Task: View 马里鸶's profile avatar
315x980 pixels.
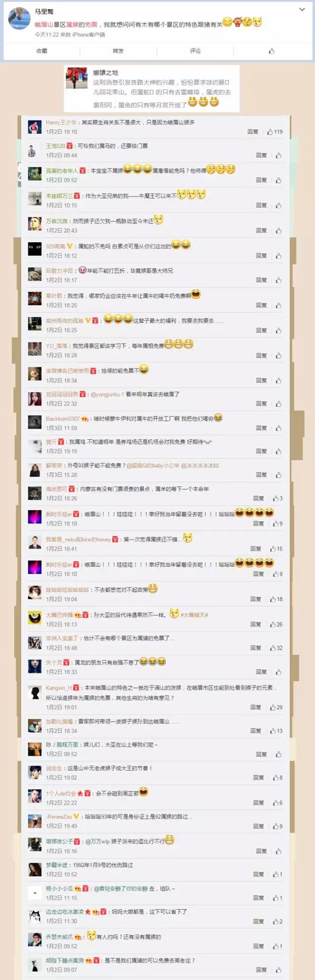Action: 19,20
